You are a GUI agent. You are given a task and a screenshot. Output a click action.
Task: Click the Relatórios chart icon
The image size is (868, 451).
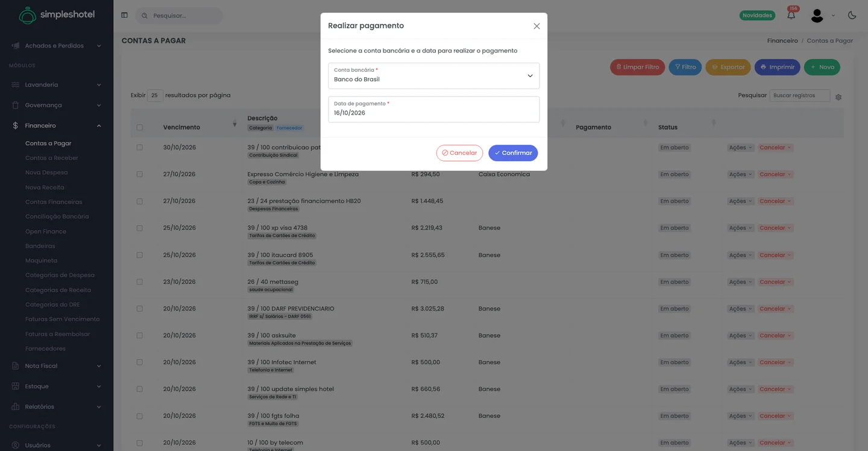pyautogui.click(x=16, y=407)
